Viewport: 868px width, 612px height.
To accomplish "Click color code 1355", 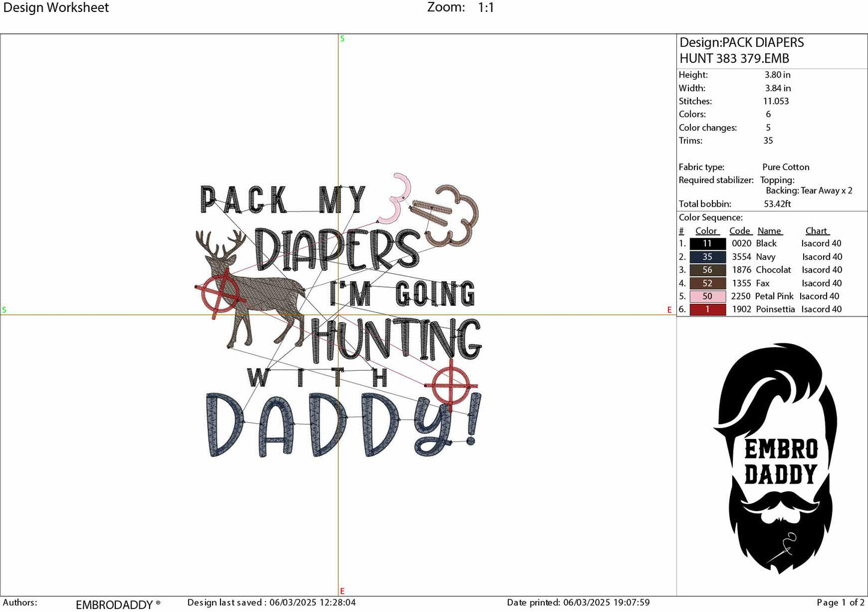I will (741, 283).
